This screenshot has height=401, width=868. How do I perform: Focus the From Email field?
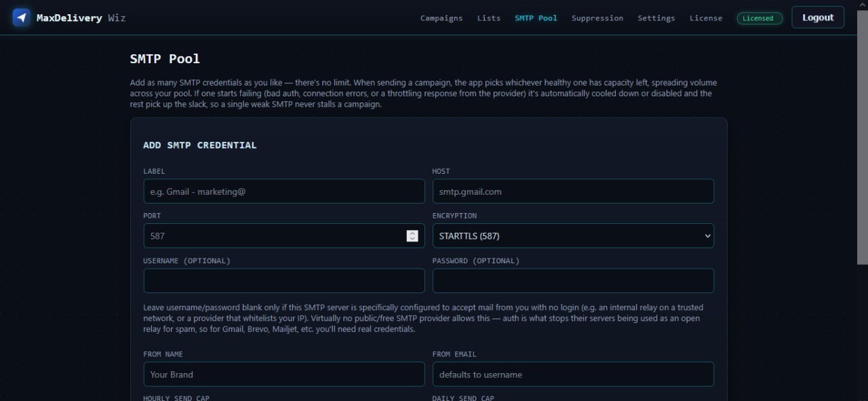click(x=573, y=375)
